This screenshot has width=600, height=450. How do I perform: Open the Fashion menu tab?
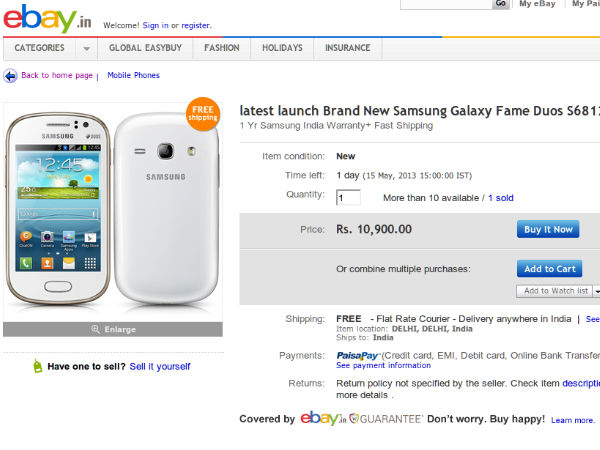[221, 48]
